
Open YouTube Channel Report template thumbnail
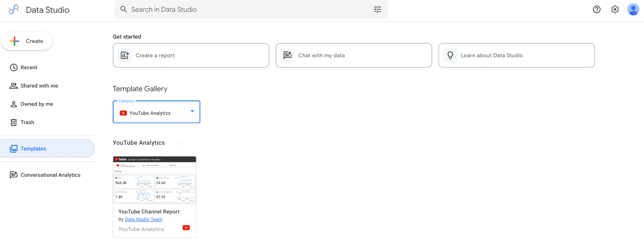pyautogui.click(x=155, y=180)
